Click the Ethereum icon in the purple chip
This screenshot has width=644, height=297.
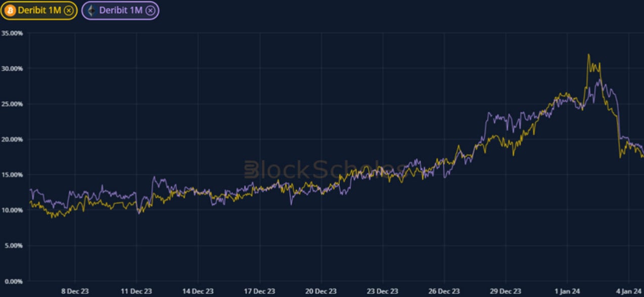[x=91, y=10]
